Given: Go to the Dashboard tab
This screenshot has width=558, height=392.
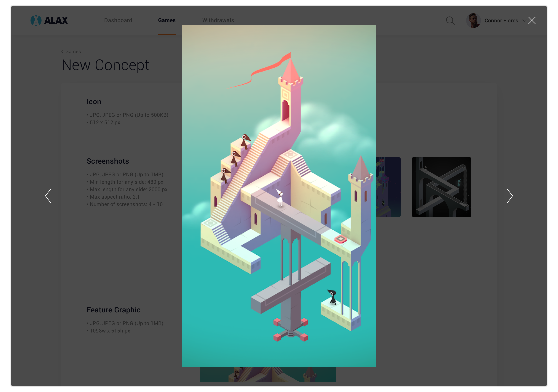Looking at the screenshot, I should coord(118,20).
